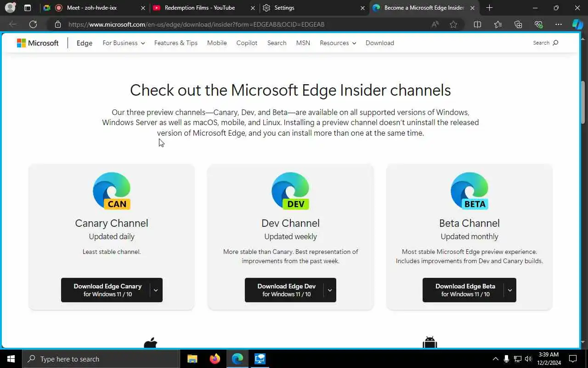Open the Mobile nav link
This screenshot has width=588, height=368.
pos(217,43)
